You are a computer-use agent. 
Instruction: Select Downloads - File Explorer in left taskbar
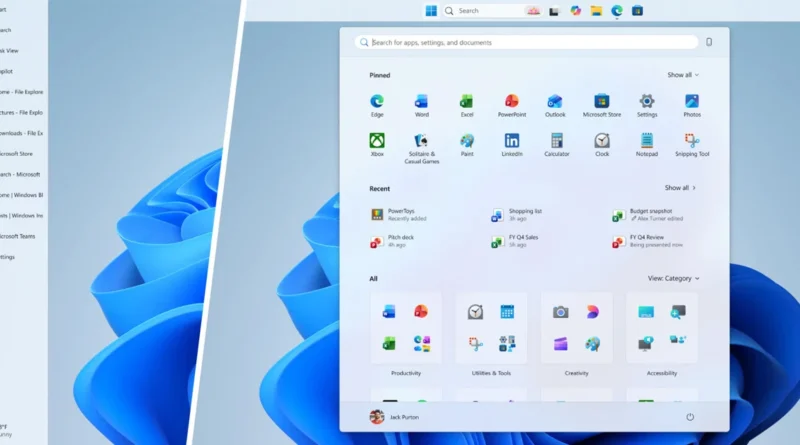pos(21,133)
